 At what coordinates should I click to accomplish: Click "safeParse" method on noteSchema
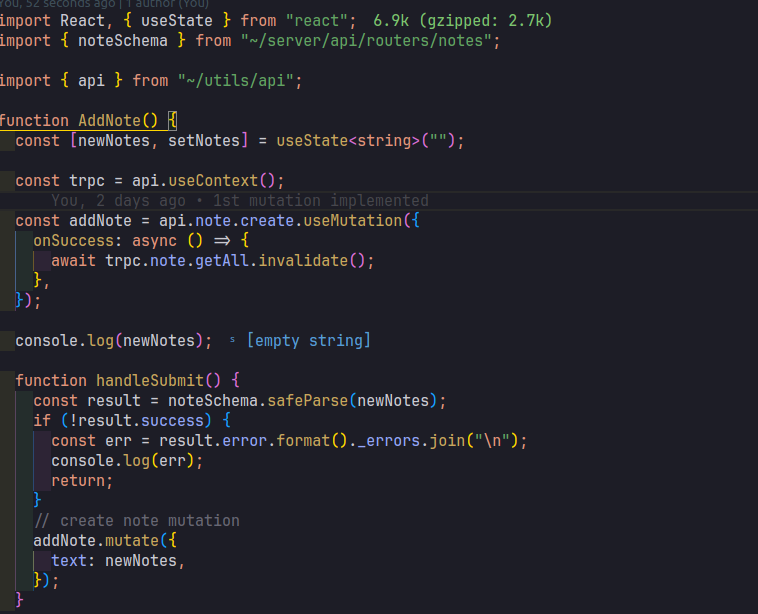307,401
